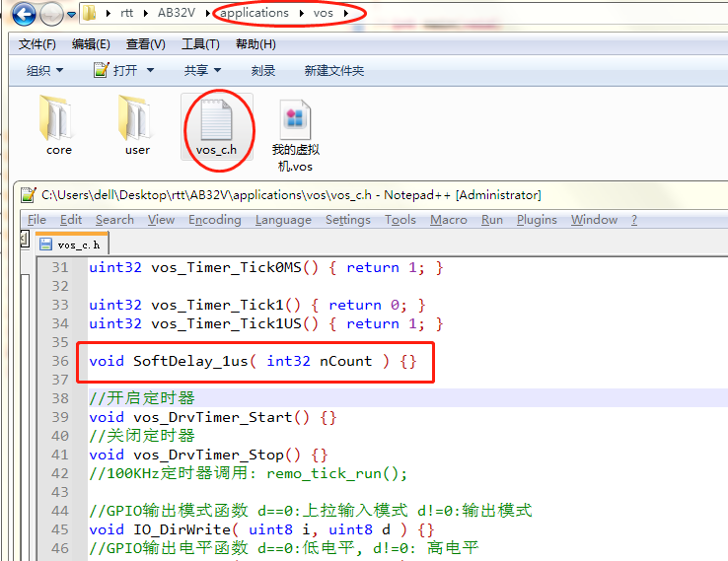Click save icon on vos_c.h tab
Viewport: 728px width, 561px height.
coord(45,245)
